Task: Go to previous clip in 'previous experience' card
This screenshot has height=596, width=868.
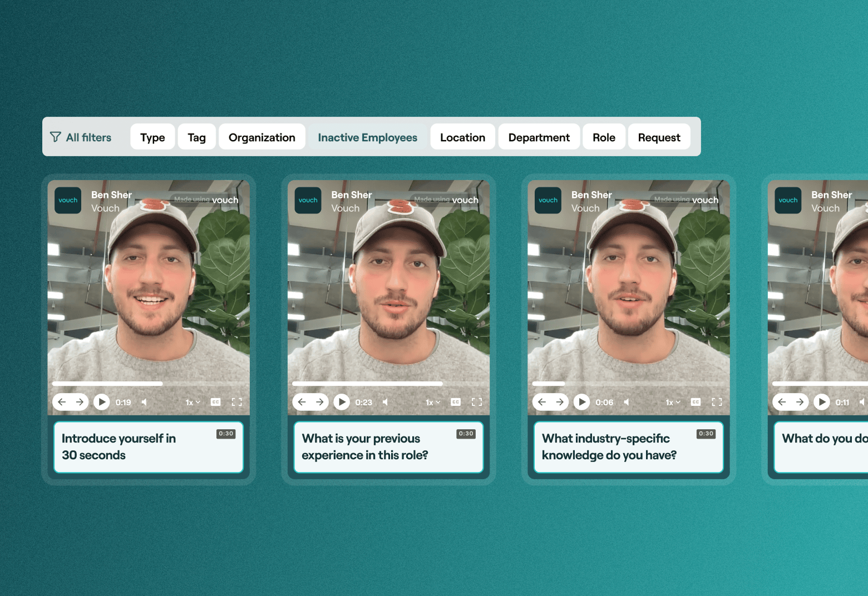Action: click(302, 402)
